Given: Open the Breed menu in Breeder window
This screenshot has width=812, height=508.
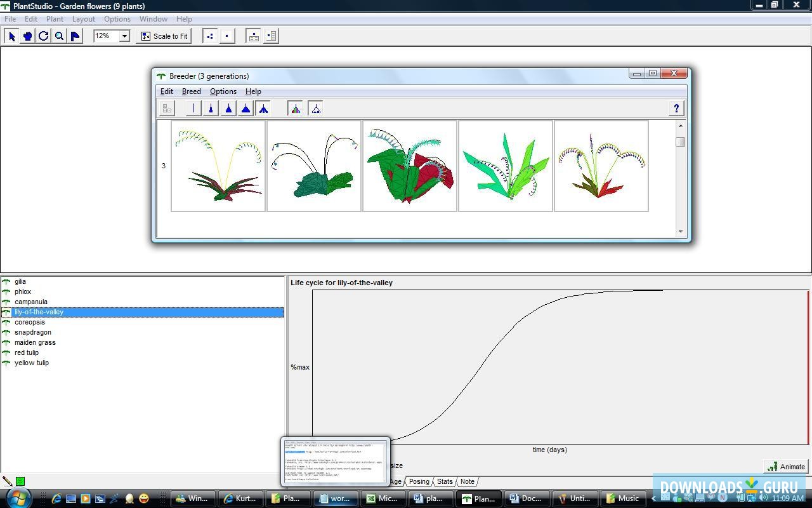Looking at the screenshot, I should pos(191,91).
